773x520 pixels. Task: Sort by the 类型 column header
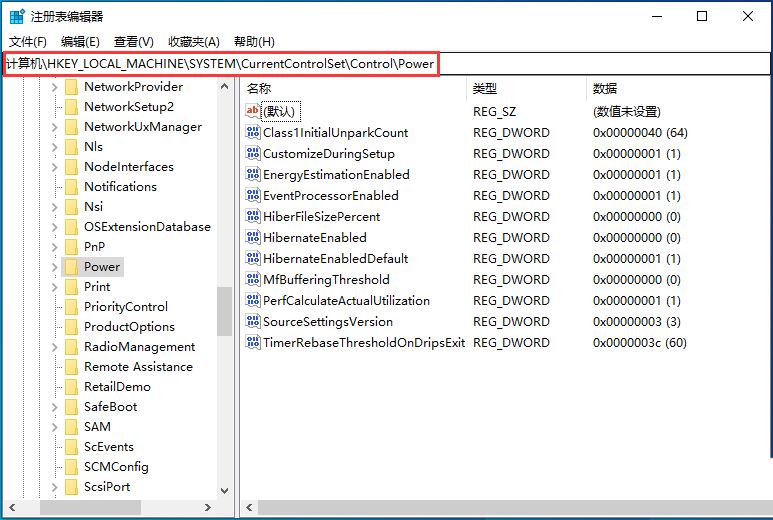tap(527, 88)
